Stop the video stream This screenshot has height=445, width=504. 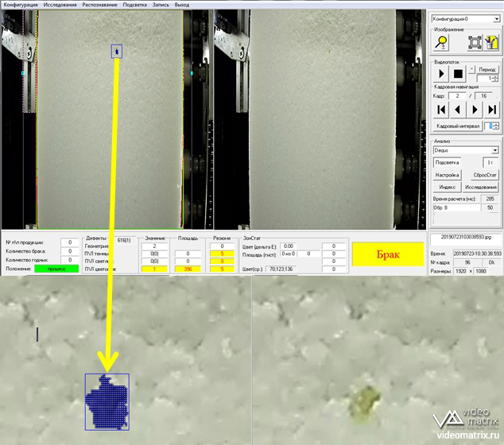(458, 74)
